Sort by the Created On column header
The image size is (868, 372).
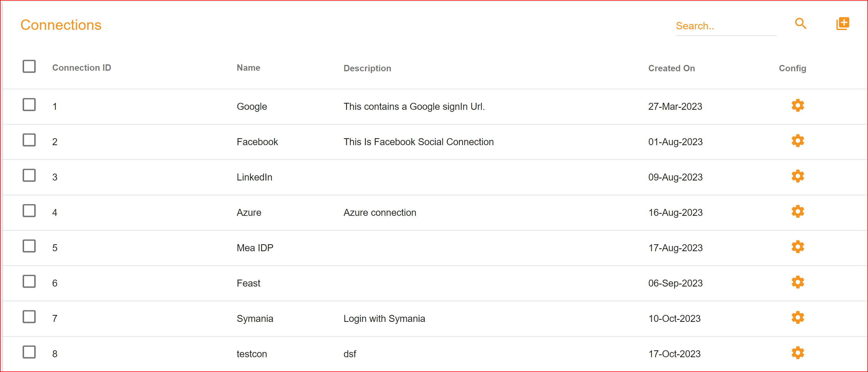point(671,68)
